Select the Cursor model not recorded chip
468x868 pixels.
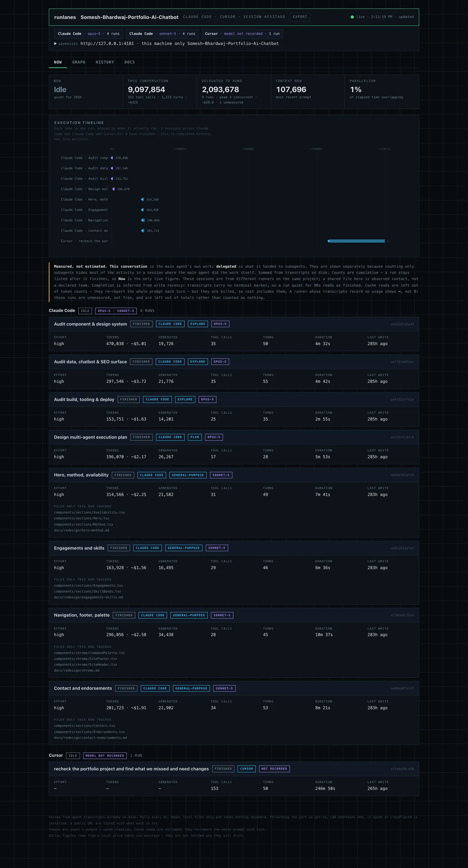click(242, 34)
